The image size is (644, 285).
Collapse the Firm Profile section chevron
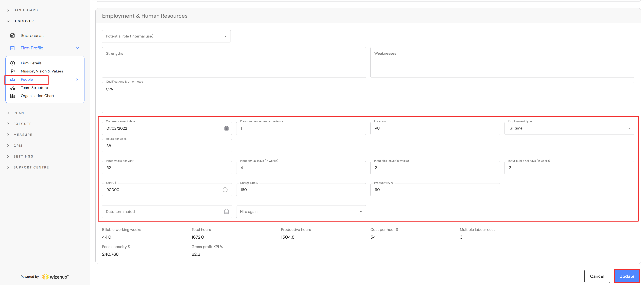[78, 48]
